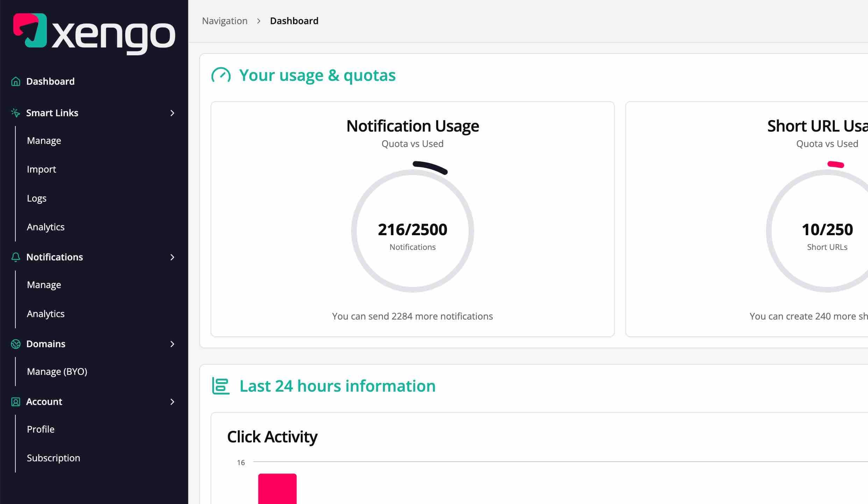This screenshot has width=868, height=504.
Task: Select Dashboard in the breadcrumb trail
Action: tap(294, 21)
